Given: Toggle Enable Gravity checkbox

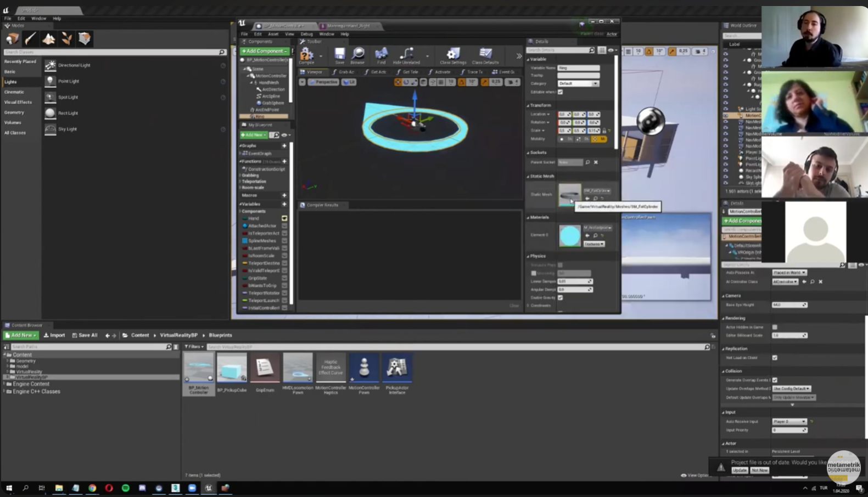Looking at the screenshot, I should (x=561, y=297).
